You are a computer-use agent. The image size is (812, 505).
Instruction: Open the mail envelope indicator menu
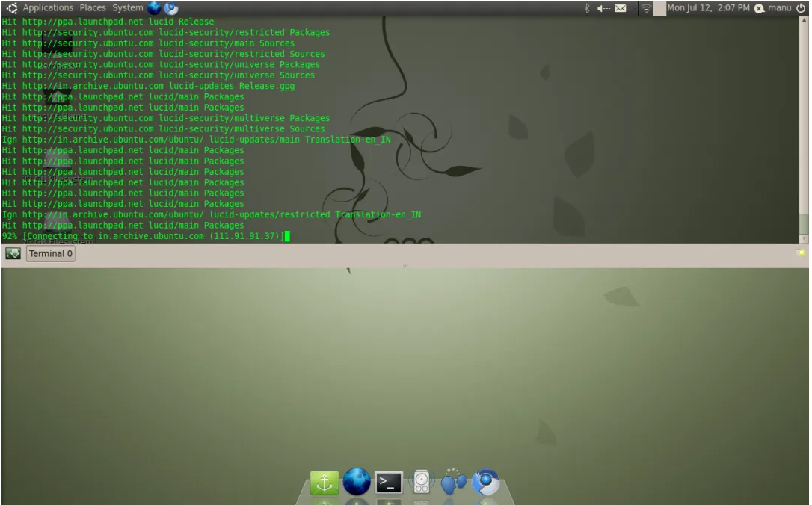620,7
